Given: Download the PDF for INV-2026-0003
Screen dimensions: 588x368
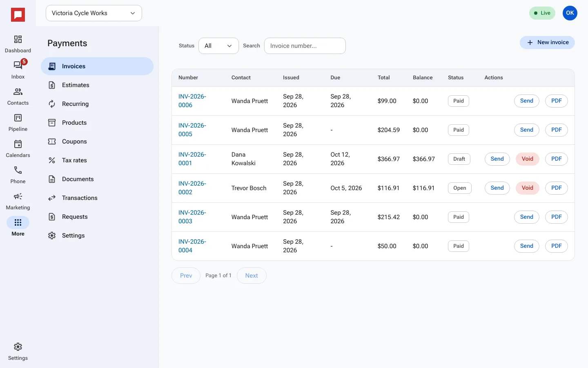Looking at the screenshot, I should [x=557, y=217].
